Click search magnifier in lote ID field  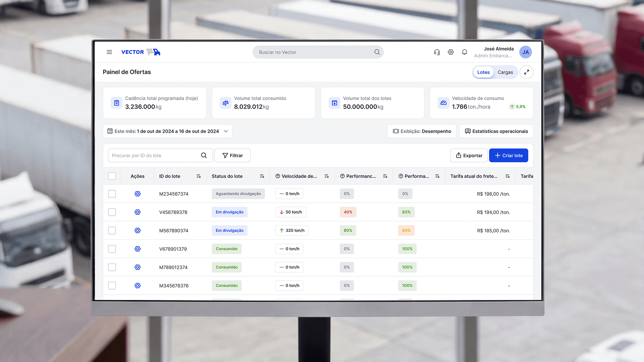204,156
